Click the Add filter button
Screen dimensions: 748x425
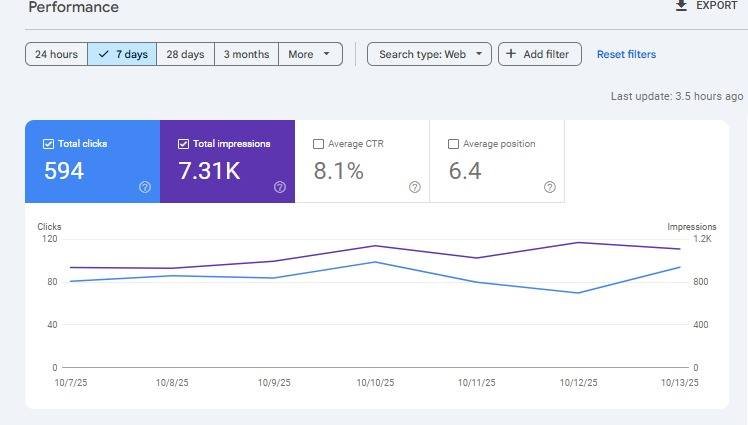click(x=540, y=54)
